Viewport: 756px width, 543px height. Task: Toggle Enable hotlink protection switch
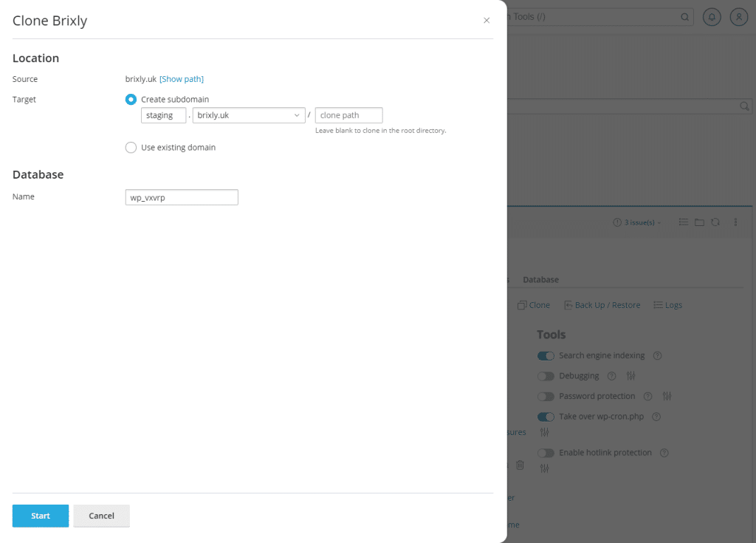546,453
